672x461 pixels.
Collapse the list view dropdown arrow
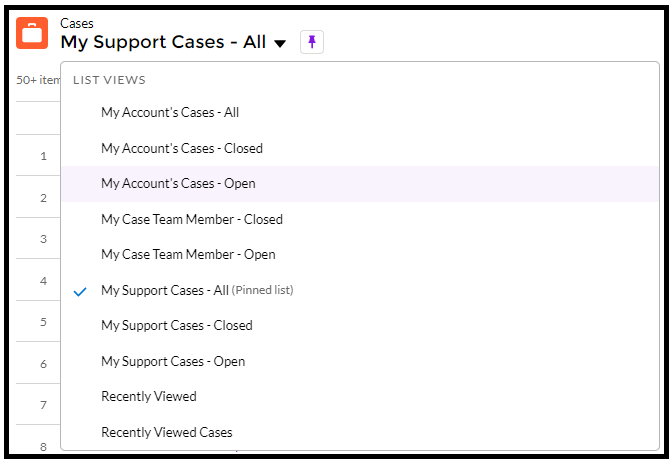[x=280, y=43]
